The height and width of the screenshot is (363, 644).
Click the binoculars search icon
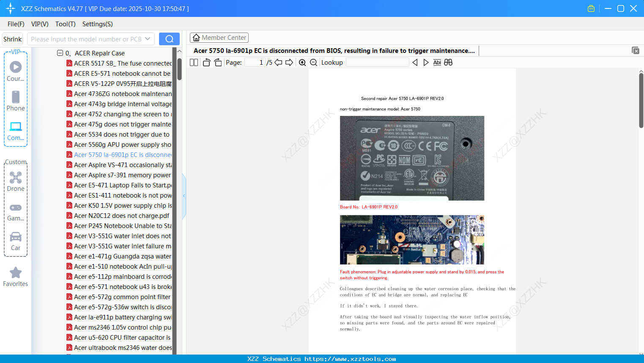coord(448,62)
